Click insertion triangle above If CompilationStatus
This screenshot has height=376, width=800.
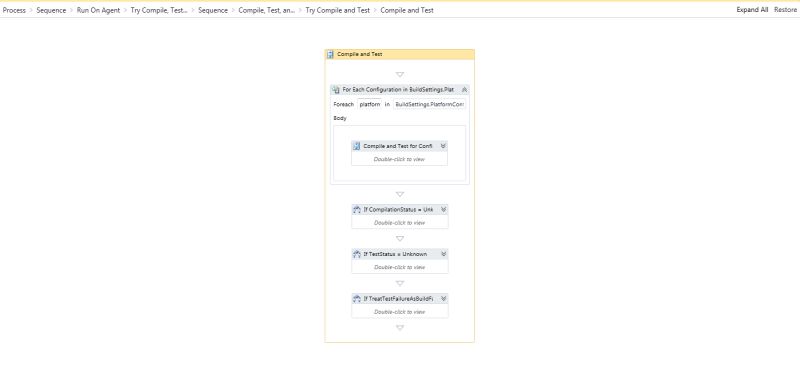coord(400,194)
